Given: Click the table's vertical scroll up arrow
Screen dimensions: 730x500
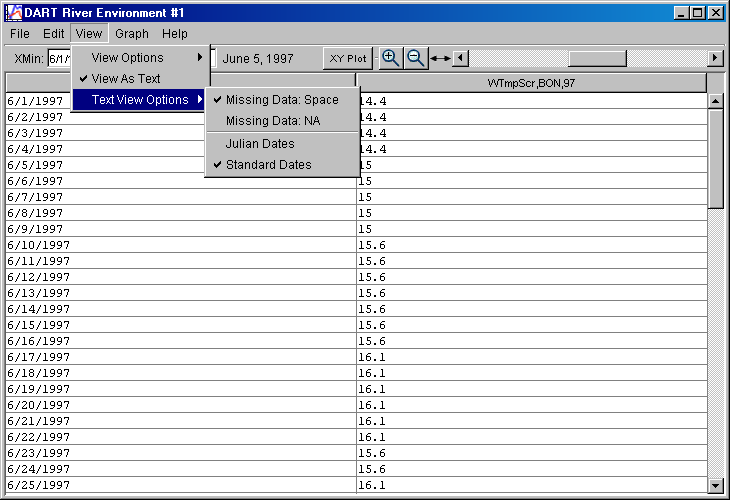Looking at the screenshot, I should (x=715, y=101).
